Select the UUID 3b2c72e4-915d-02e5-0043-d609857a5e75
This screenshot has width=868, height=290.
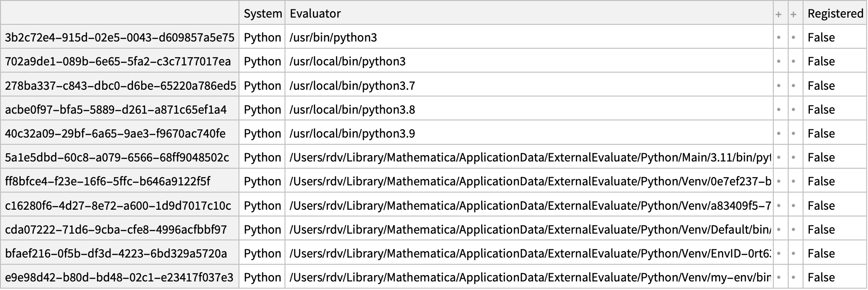tap(119, 37)
